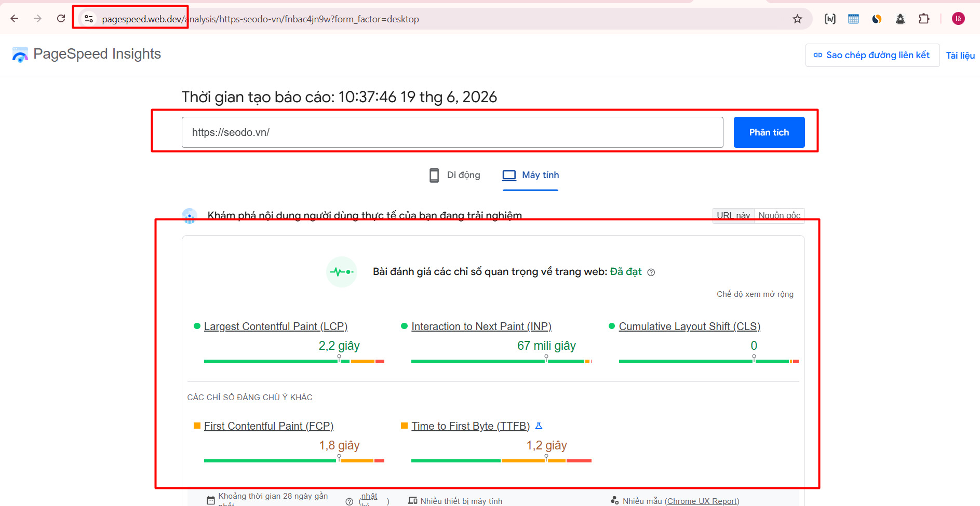Viewport: 980px width, 506px height.
Task: Bookmark this page with the star icon
Action: click(797, 19)
